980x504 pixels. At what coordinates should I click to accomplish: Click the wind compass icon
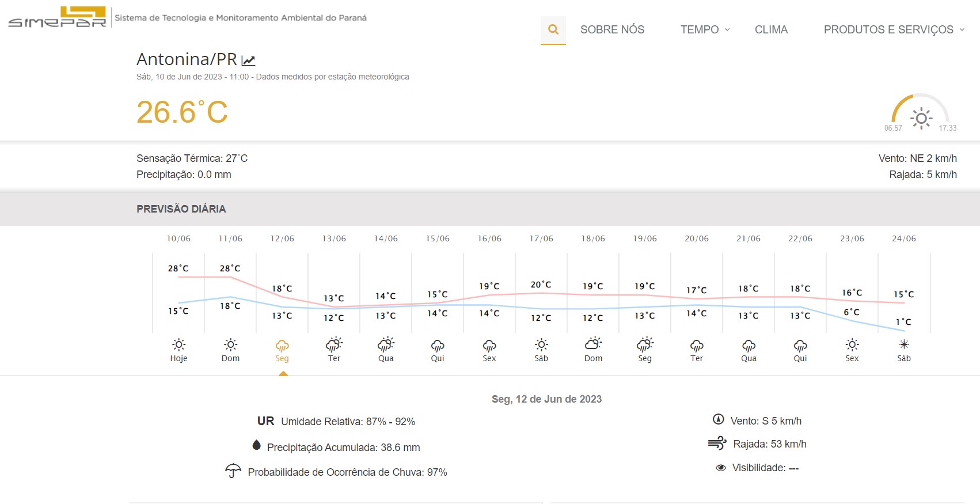(718, 419)
